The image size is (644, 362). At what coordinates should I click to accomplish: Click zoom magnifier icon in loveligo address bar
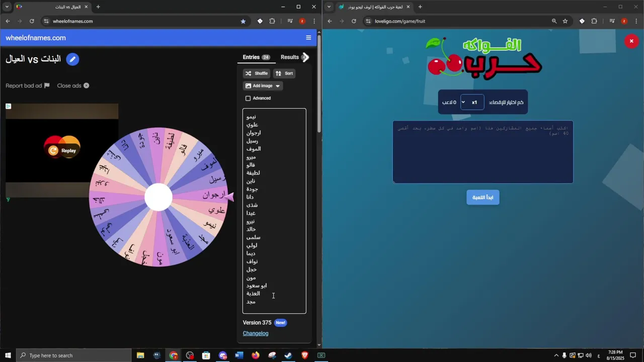click(x=554, y=21)
